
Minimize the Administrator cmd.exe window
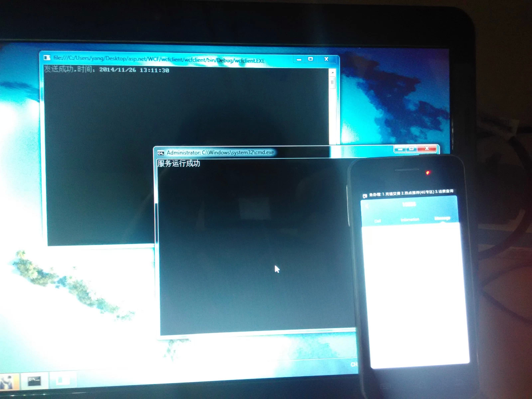(400, 149)
